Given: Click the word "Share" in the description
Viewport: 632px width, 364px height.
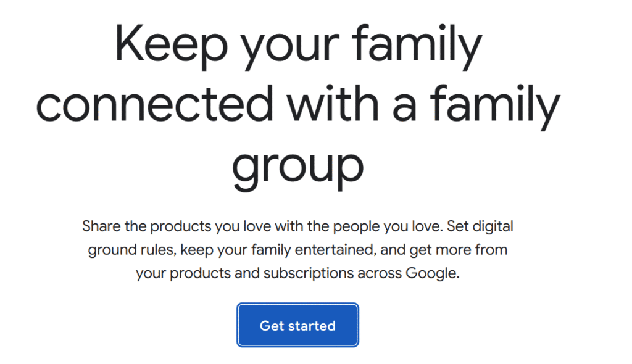Looking at the screenshot, I should [x=101, y=226].
